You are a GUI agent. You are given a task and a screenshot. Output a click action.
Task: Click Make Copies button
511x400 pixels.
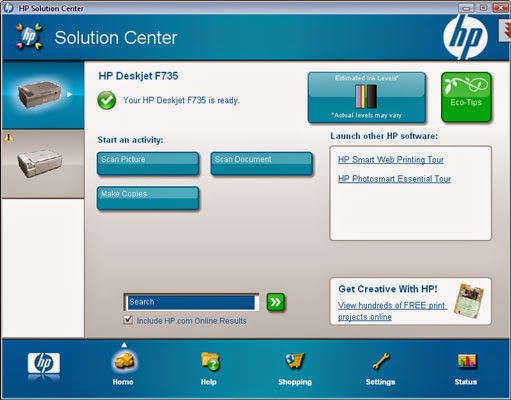[x=148, y=198]
